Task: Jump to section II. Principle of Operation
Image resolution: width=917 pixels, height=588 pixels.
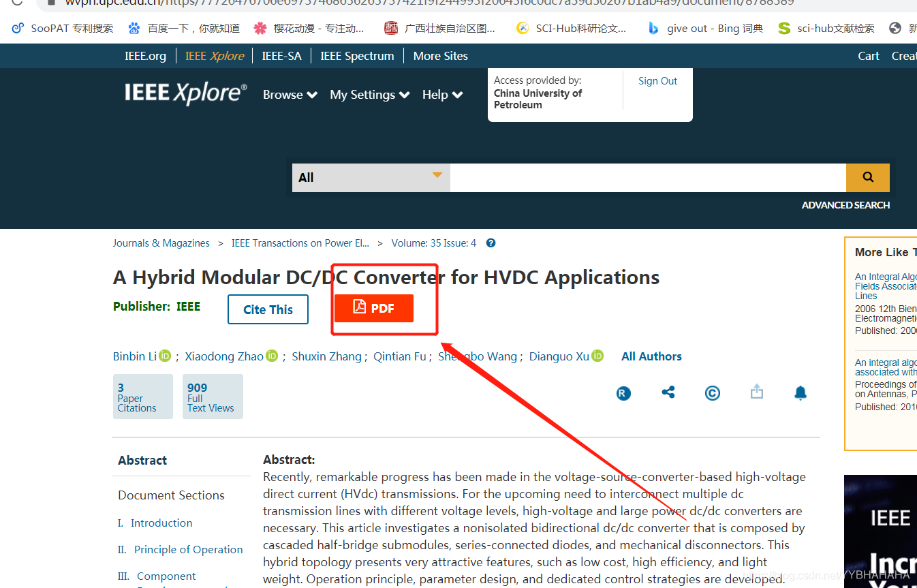Action: 181,550
